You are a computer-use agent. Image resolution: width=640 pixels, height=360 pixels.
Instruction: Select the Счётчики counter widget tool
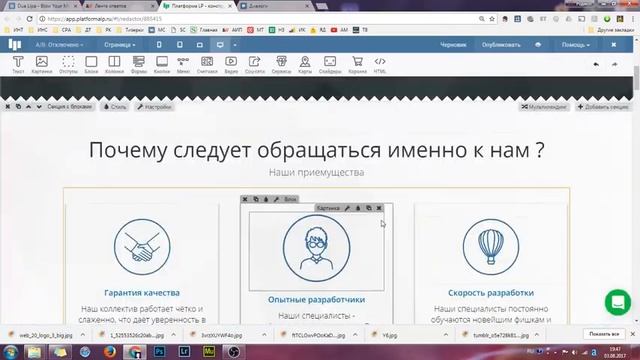click(207, 64)
